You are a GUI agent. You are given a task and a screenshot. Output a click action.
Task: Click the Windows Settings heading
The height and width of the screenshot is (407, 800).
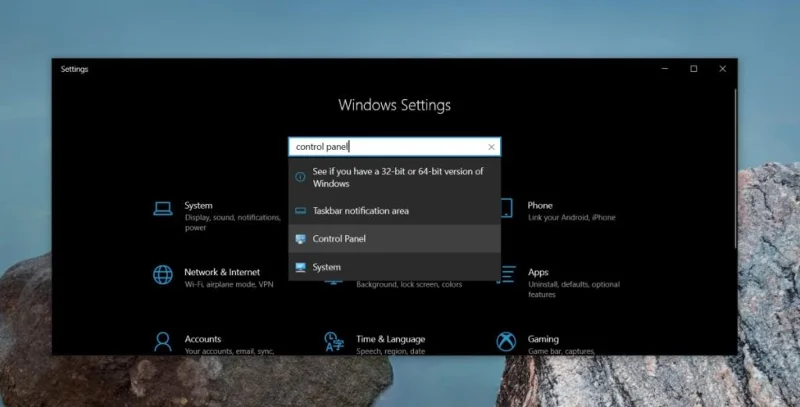[x=394, y=105]
